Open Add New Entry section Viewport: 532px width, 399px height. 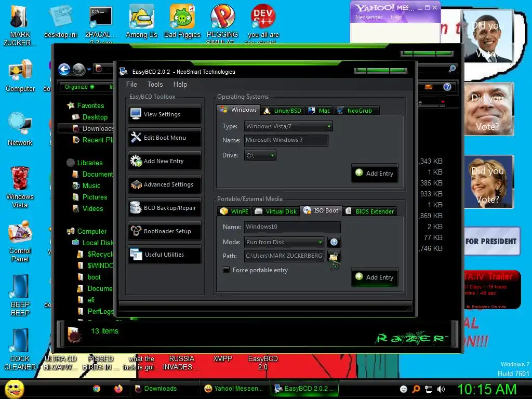tap(165, 161)
